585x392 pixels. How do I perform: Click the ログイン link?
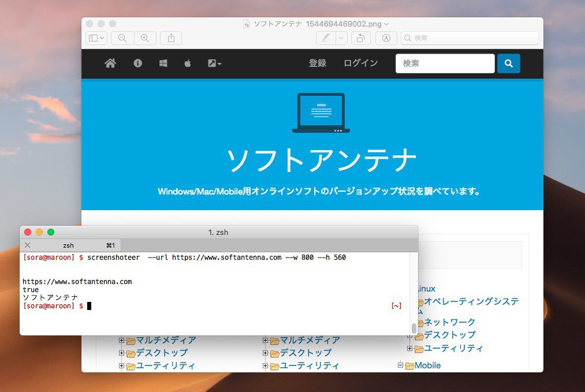tap(360, 64)
